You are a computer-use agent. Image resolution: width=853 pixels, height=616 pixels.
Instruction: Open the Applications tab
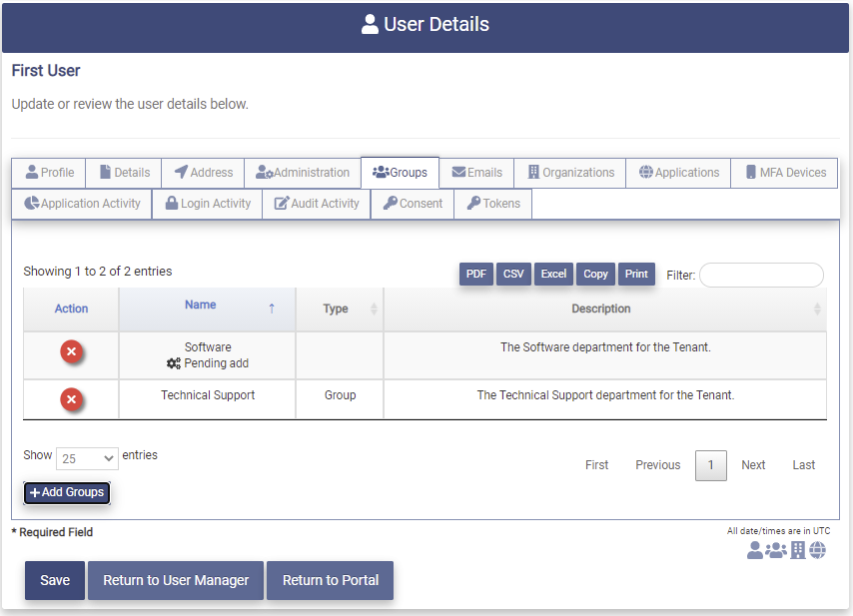pyautogui.click(x=678, y=173)
